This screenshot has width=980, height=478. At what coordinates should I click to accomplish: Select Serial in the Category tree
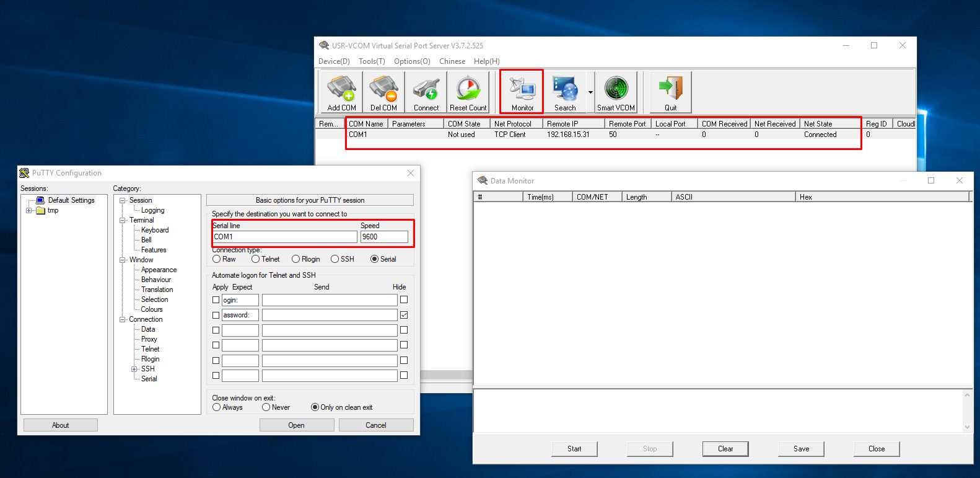pyautogui.click(x=149, y=379)
